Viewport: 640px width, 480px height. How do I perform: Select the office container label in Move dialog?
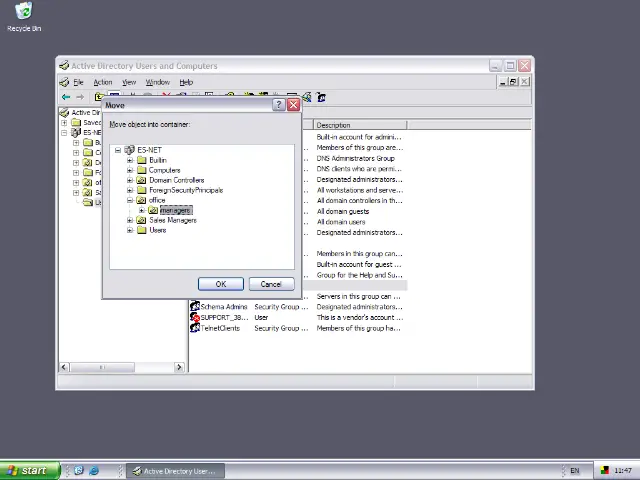[x=157, y=200]
